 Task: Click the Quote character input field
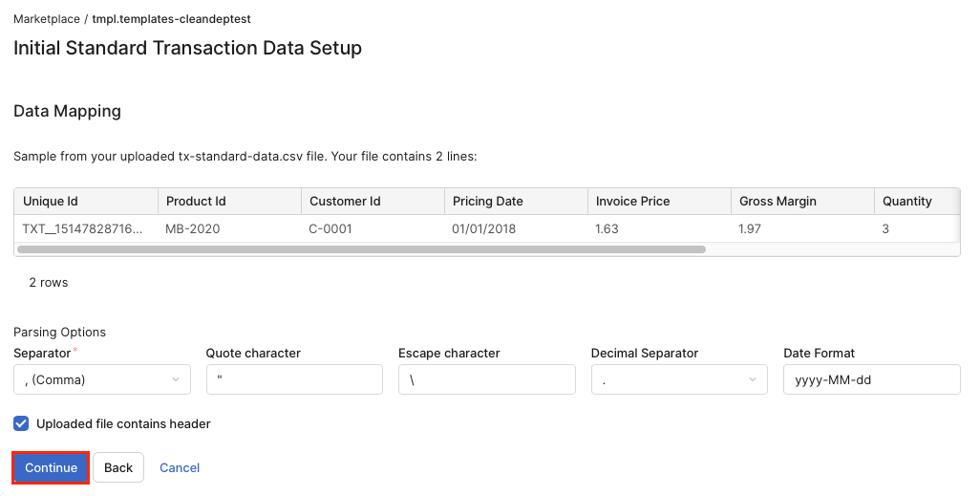coord(294,379)
